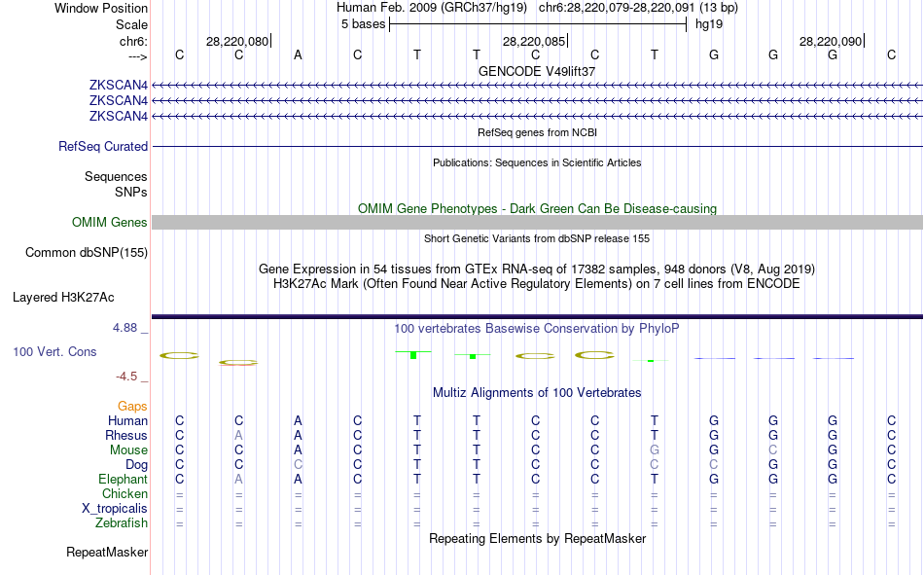
Task: Click the 28,220,080 coordinate marker
Action: (237, 41)
